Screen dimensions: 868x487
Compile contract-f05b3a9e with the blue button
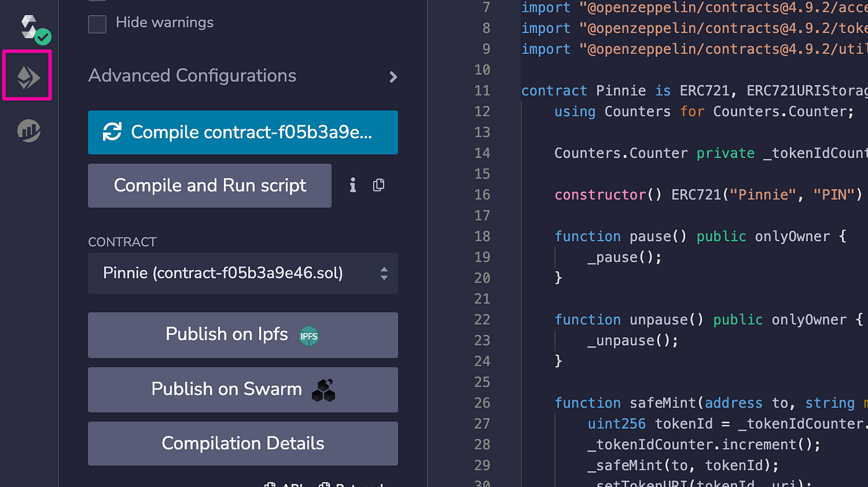pos(243,133)
